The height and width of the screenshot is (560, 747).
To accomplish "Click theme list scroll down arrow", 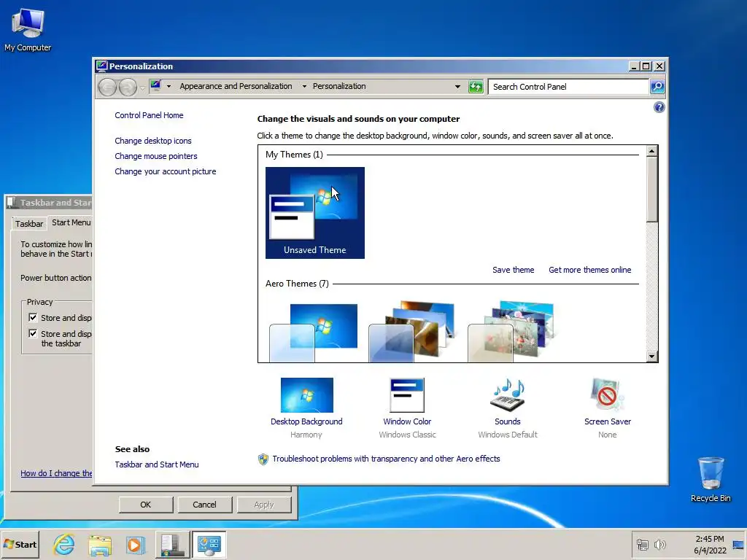I will [x=651, y=356].
